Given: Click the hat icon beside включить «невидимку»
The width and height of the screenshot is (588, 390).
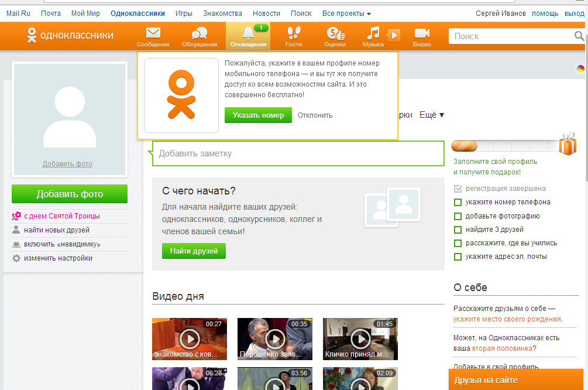Looking at the screenshot, I should coord(16,244).
